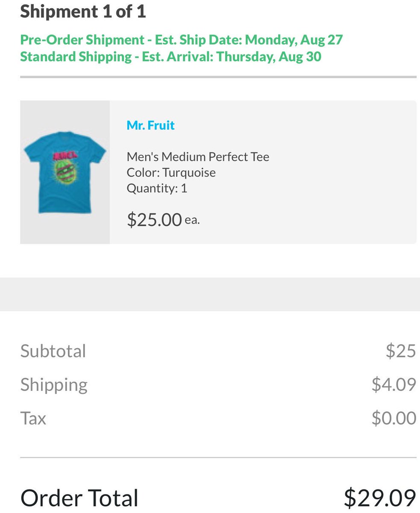The width and height of the screenshot is (420, 513).
Task: Select the Shipment 1 of 1 heading
Action: coord(83,12)
